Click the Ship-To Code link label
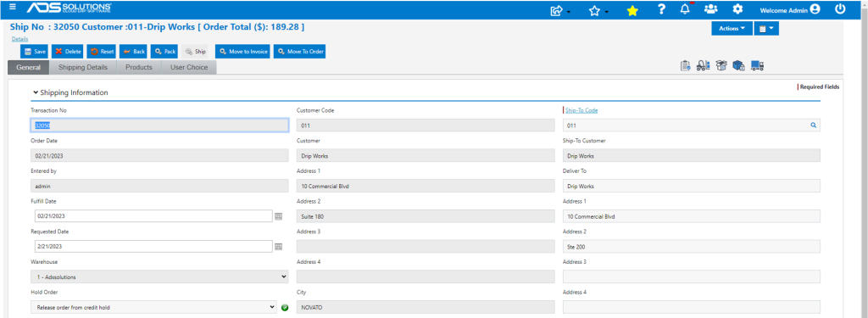Image resolution: width=868 pixels, height=318 pixels. 581,110
